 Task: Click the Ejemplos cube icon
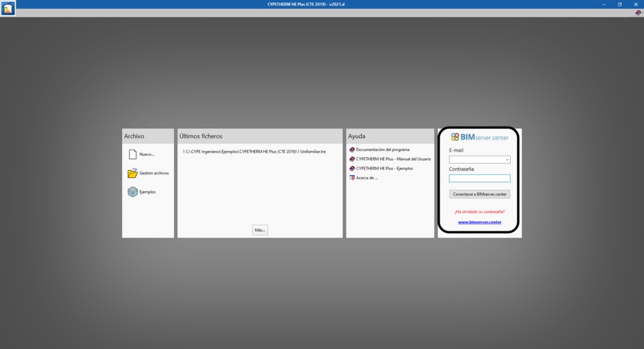[132, 192]
